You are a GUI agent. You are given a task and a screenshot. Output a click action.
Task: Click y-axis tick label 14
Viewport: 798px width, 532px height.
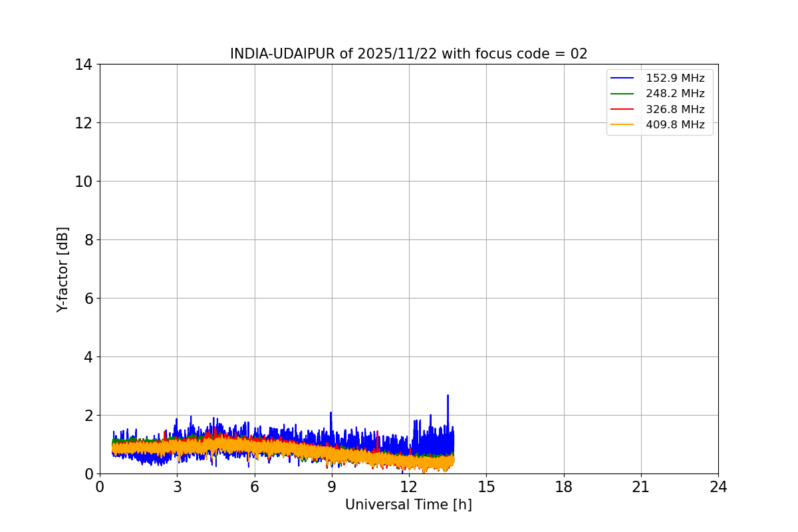83,65
